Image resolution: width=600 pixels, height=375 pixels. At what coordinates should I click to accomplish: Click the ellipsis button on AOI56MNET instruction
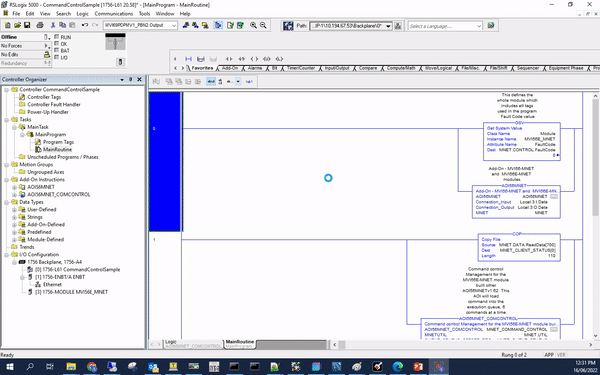pos(554,197)
